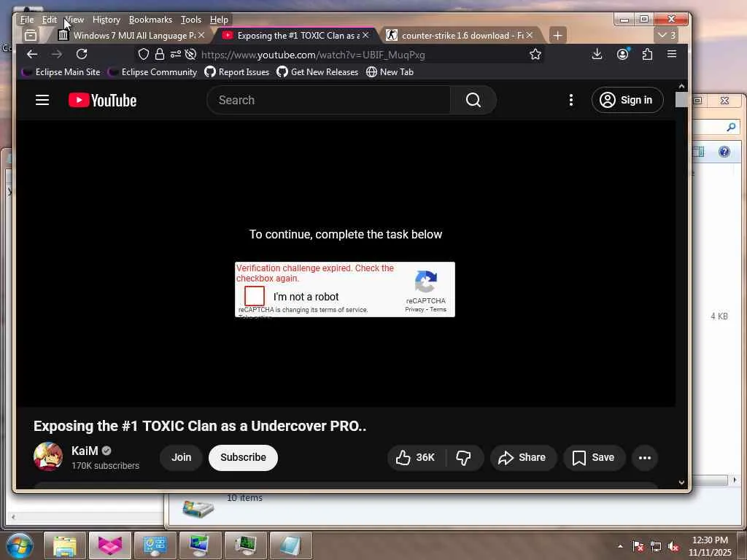Open site security padlock info
This screenshot has width=747, height=560.
tap(160, 54)
